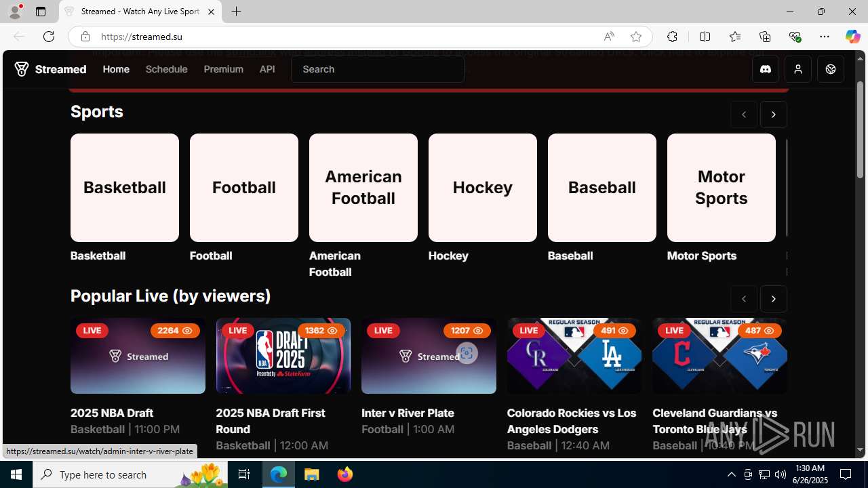This screenshot has height=488, width=868.
Task: Click the browser Back arrow
Action: pos(19,37)
